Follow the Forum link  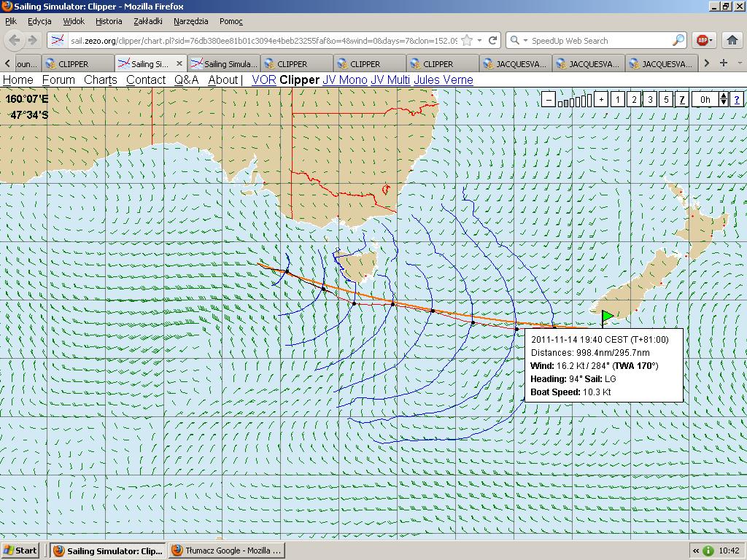[58, 80]
